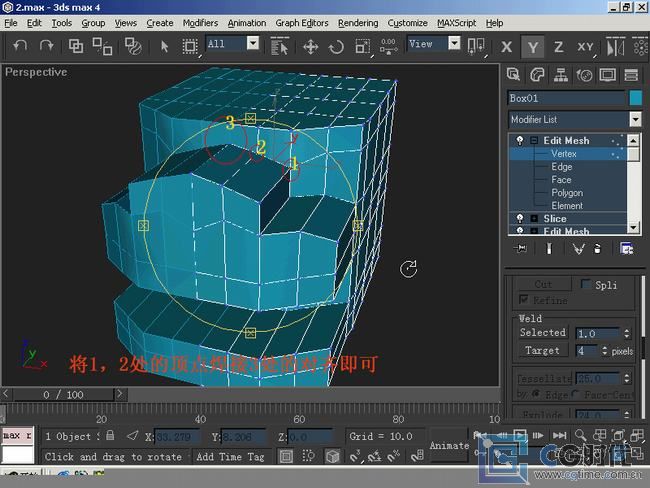650x488 pixels.
Task: Click the disabled Cut button
Action: coord(543,284)
